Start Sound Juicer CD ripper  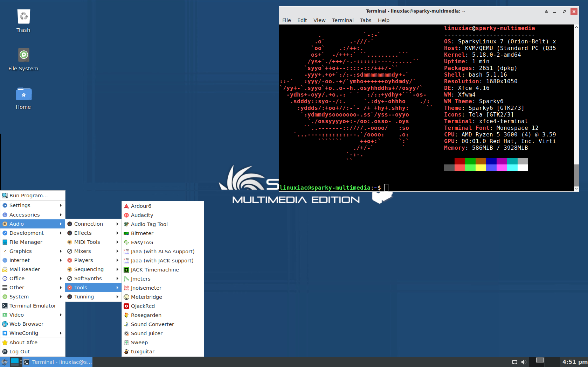coord(163,333)
